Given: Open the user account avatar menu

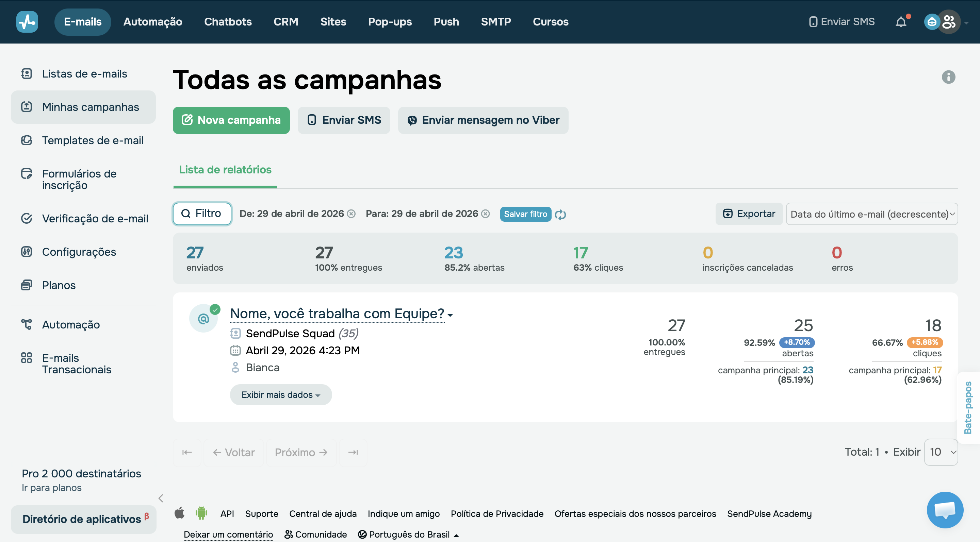Looking at the screenshot, I should click(x=949, y=22).
